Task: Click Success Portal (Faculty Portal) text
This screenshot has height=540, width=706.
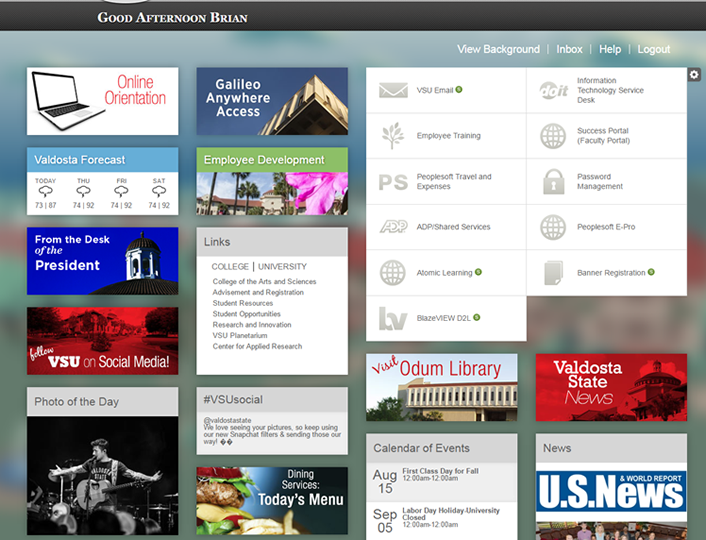Action: pyautogui.click(x=603, y=136)
